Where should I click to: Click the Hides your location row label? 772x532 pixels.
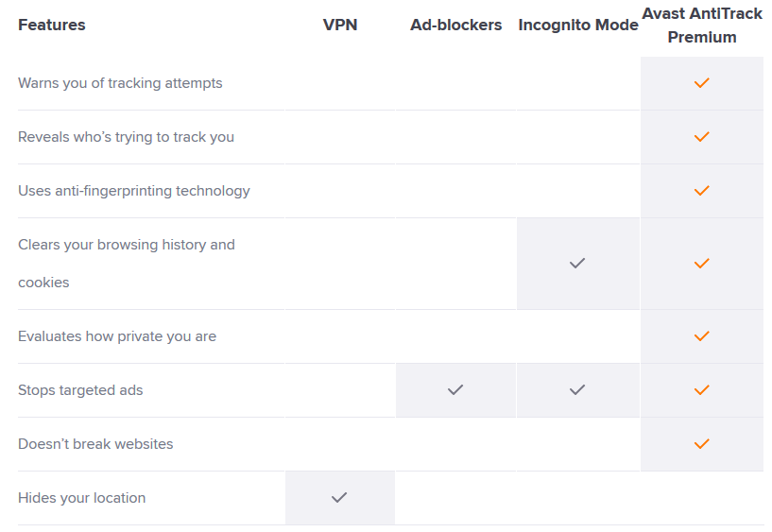(x=81, y=498)
